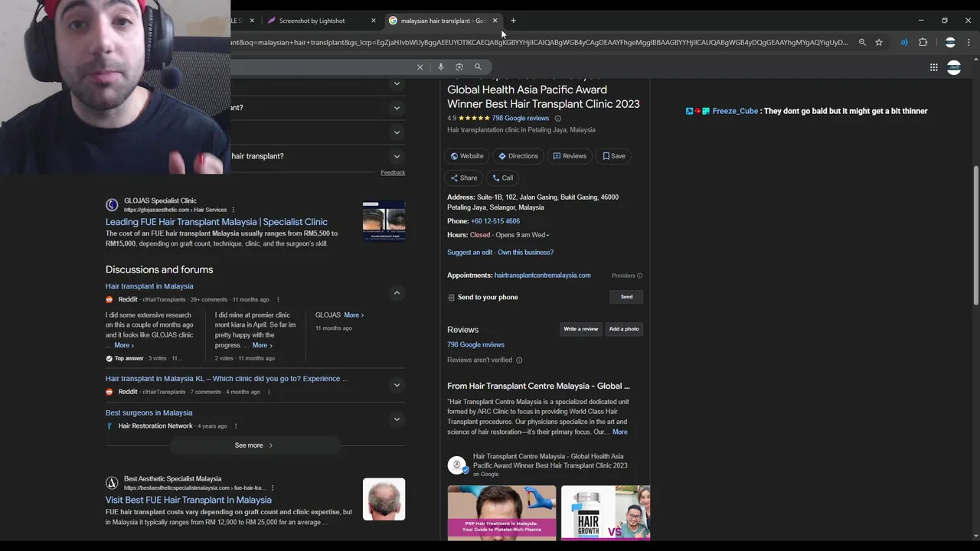Image resolution: width=980 pixels, height=551 pixels.
Task: Open 798 Google reviews under Reviews heading
Action: coord(475,345)
